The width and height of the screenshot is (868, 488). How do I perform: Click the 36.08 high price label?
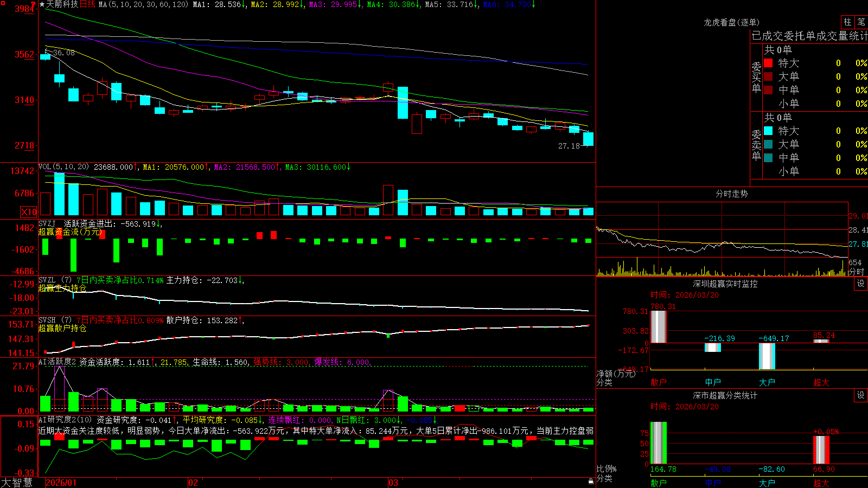pyautogui.click(x=63, y=53)
